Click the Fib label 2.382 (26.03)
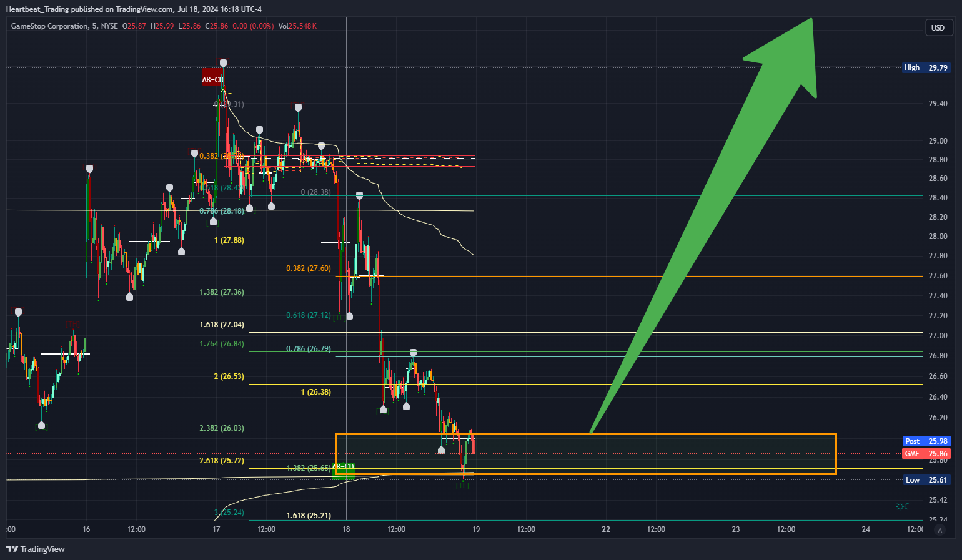 (x=222, y=428)
